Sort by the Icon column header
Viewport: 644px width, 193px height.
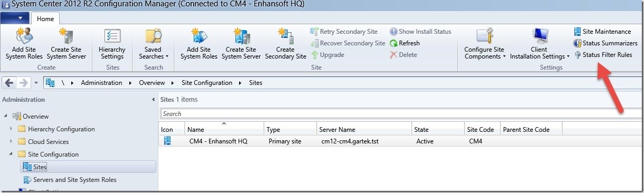(172, 130)
